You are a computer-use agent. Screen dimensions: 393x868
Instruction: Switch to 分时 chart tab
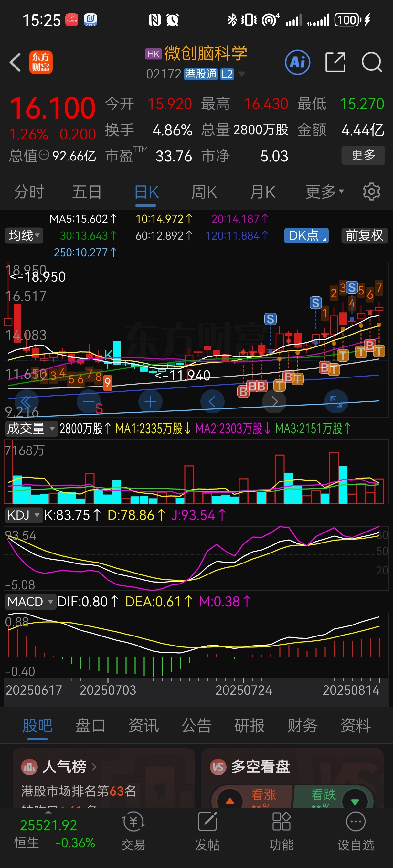[x=29, y=192]
